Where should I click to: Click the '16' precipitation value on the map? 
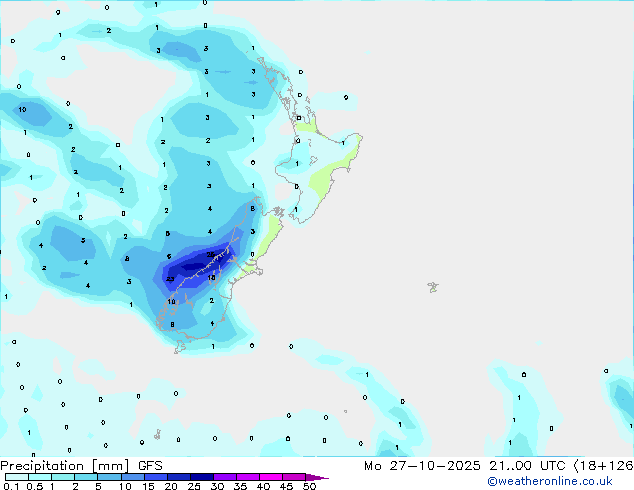[x=211, y=278]
